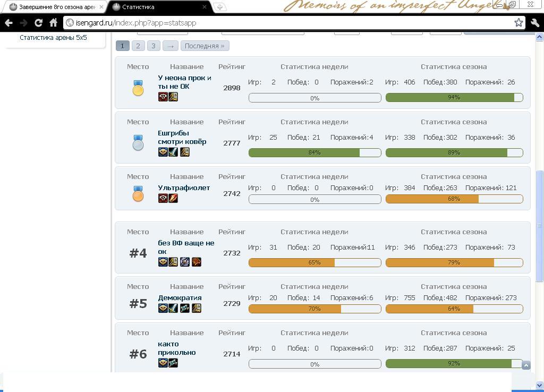Open team както прикольно
The height and width of the screenshot is (392, 544).
[177, 348]
